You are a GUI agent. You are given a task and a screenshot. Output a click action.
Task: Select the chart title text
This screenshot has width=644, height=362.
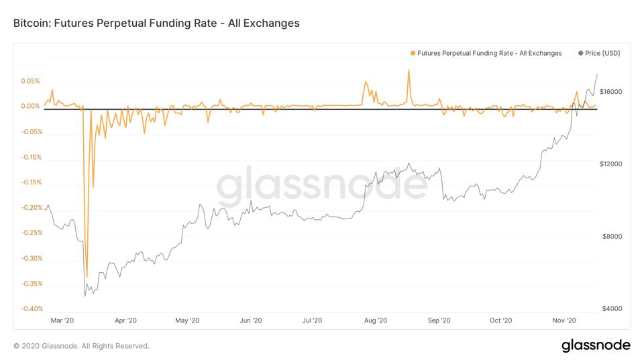coord(156,23)
